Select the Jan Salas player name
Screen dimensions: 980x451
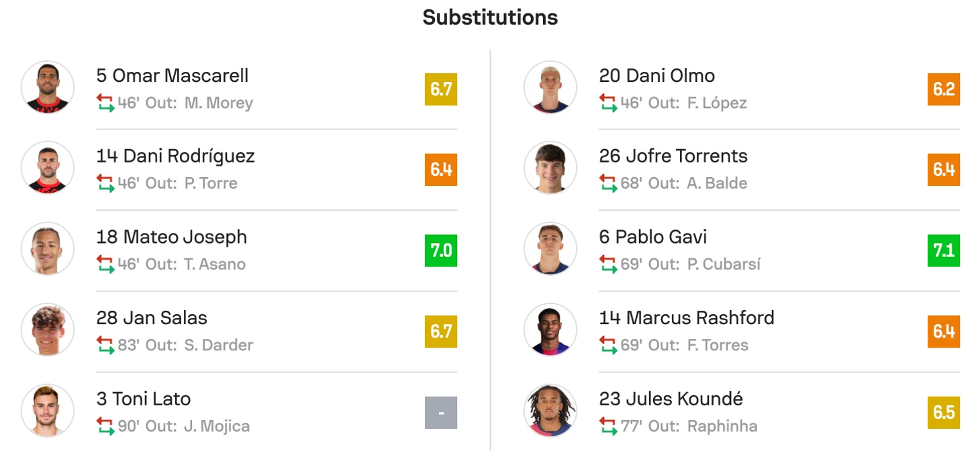point(152,317)
